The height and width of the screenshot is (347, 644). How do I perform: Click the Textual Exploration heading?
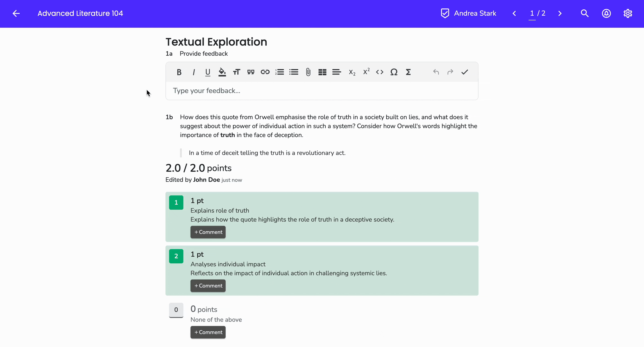(x=216, y=42)
